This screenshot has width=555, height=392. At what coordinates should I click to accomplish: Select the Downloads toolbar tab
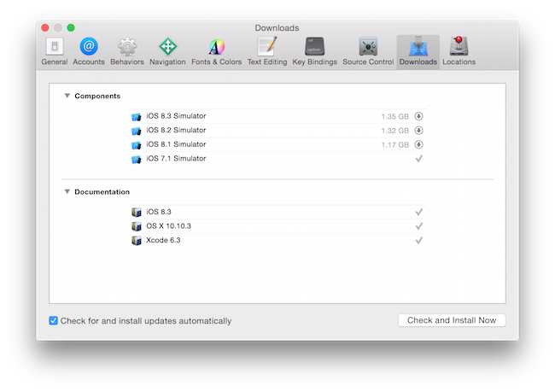(x=418, y=51)
